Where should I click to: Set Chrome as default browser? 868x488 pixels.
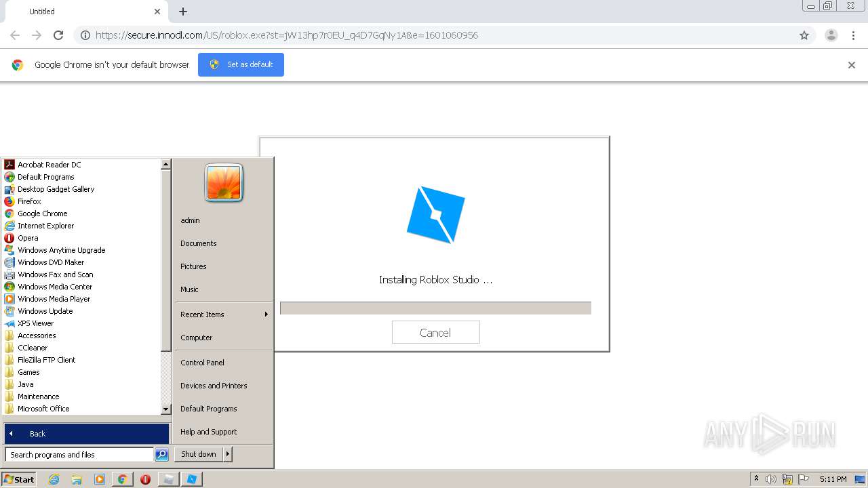241,64
